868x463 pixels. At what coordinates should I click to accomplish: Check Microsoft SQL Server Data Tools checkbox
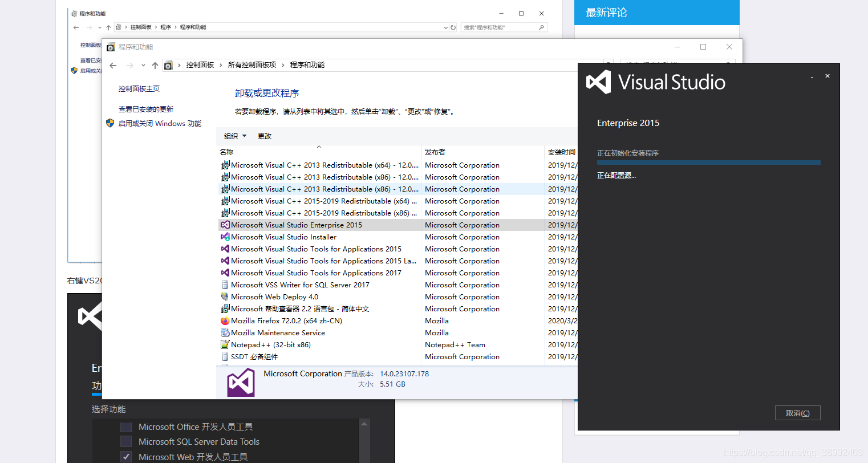(126, 442)
